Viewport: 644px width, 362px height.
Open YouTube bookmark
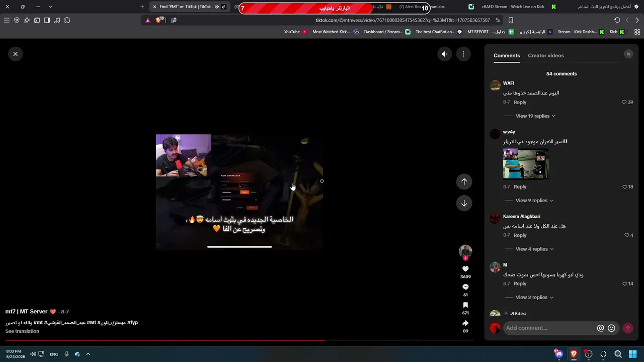[295, 32]
